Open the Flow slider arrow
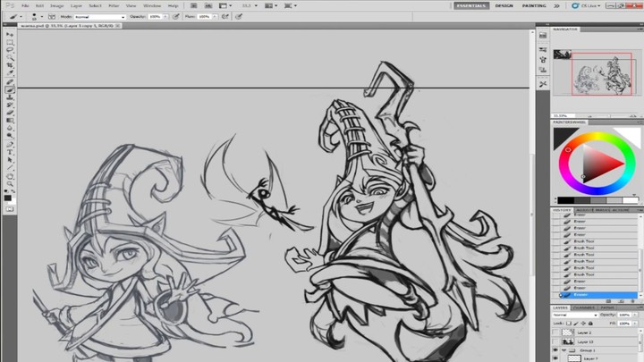644x362 pixels. [215, 16]
